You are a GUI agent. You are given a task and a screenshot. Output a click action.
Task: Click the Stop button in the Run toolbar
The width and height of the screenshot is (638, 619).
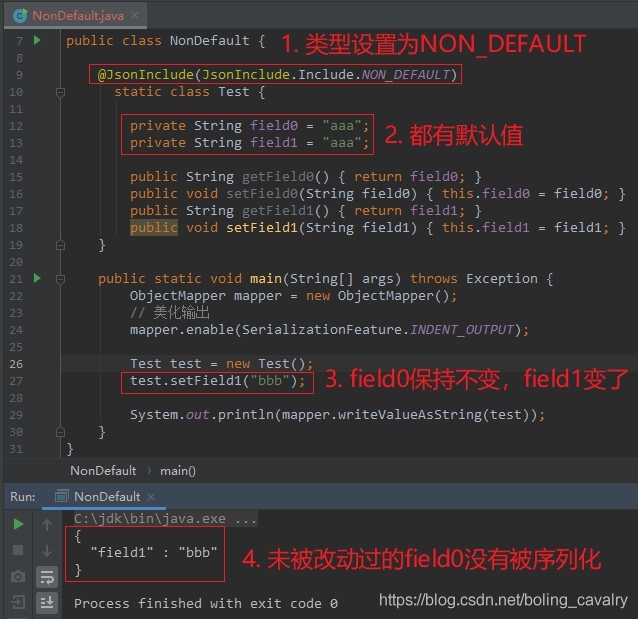coord(18,550)
